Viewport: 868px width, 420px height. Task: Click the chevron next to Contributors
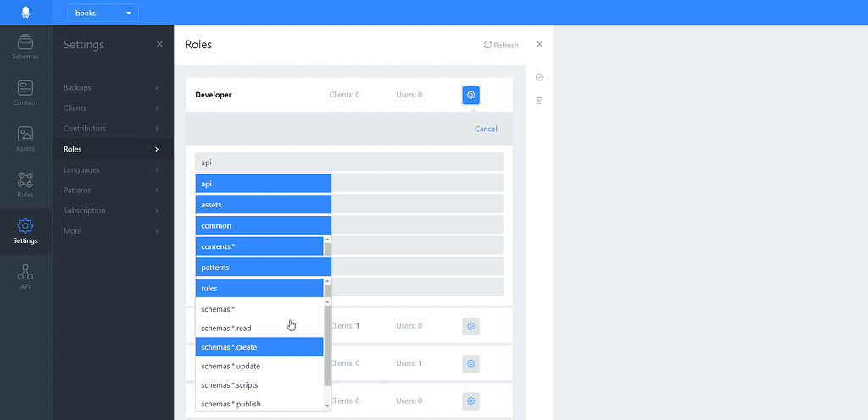click(157, 128)
